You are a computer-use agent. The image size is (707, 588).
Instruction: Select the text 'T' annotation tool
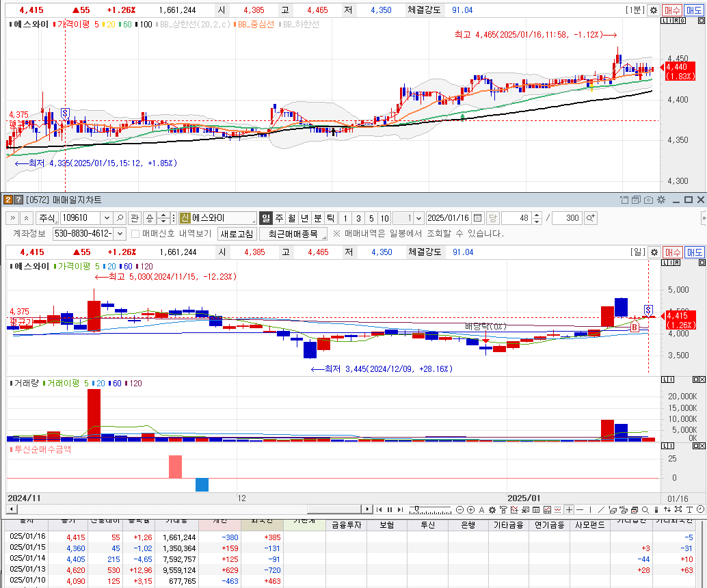click(x=689, y=509)
